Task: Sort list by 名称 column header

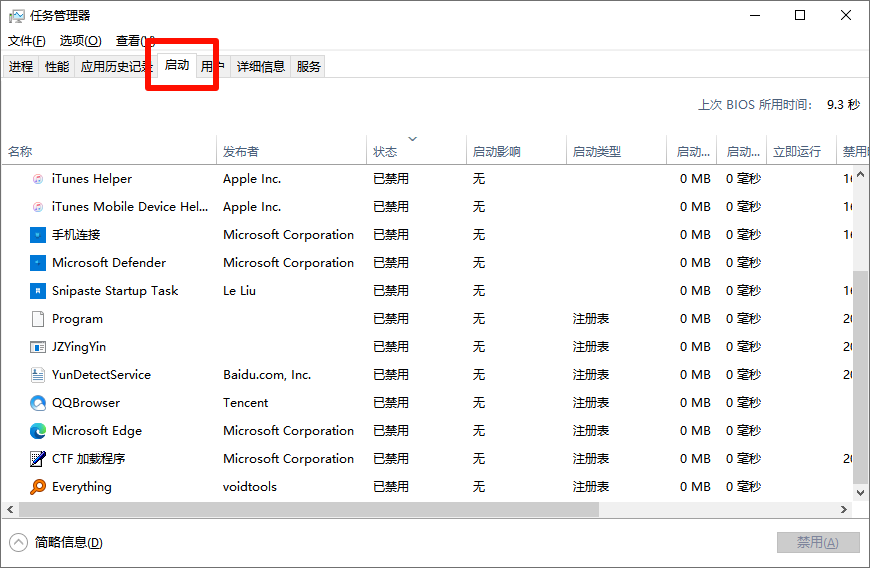Action: point(20,152)
